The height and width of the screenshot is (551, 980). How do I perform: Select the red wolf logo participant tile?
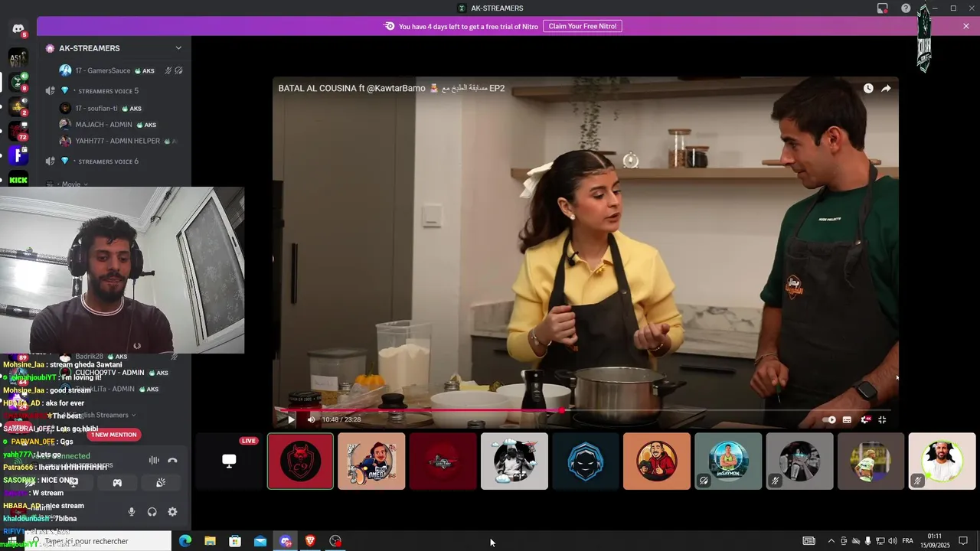point(300,461)
